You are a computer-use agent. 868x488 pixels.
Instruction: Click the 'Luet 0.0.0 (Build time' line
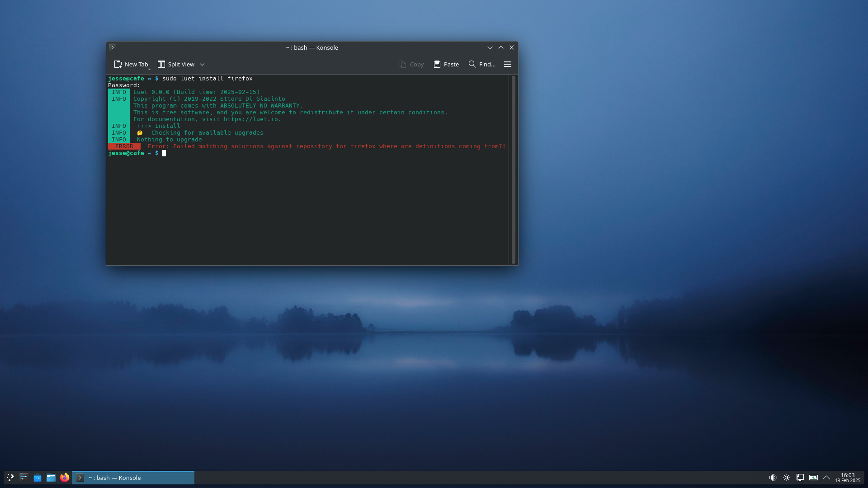point(197,92)
